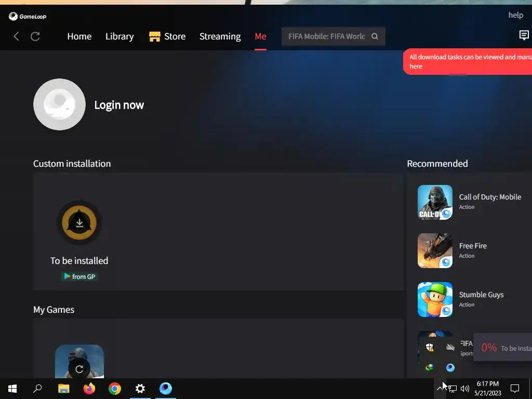Go to the Streaming tab
Viewport: 532px width, 399px height.
(220, 36)
